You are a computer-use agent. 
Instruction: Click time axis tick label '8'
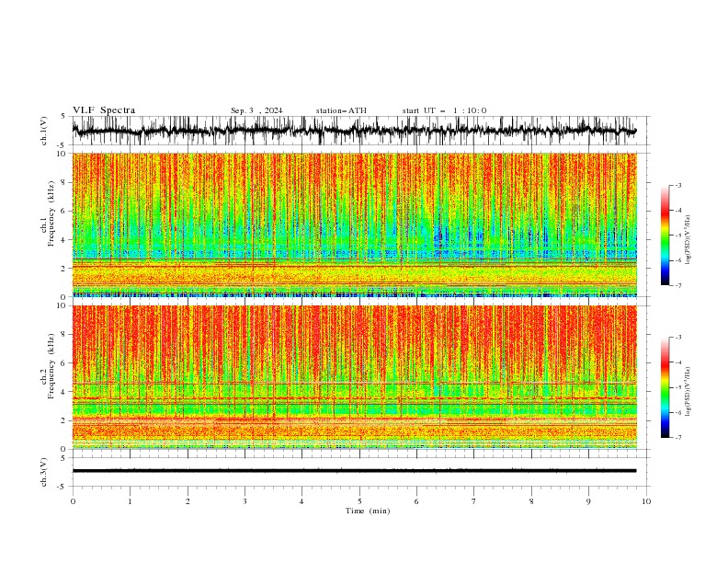(531, 501)
